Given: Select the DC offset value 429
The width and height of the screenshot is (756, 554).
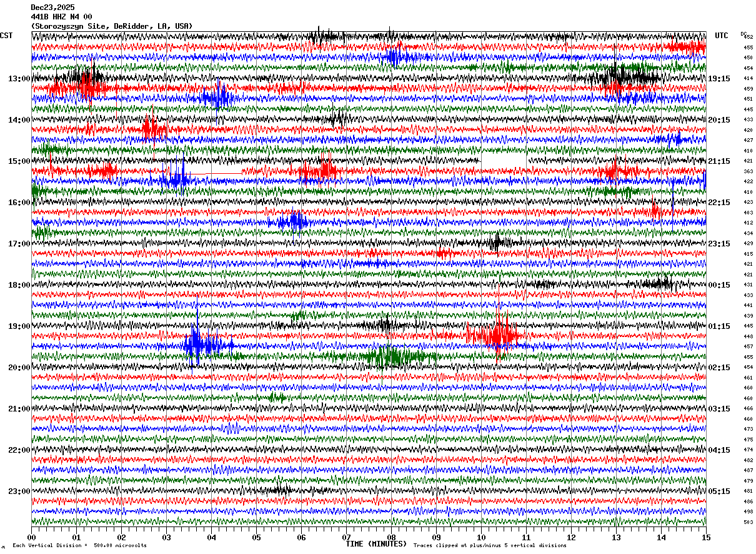Looking at the screenshot, I should [748, 244].
